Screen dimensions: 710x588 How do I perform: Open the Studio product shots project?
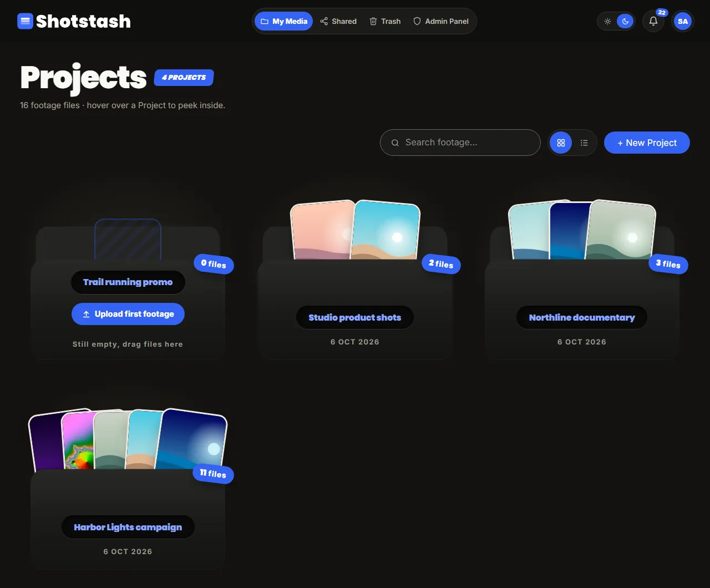(355, 318)
